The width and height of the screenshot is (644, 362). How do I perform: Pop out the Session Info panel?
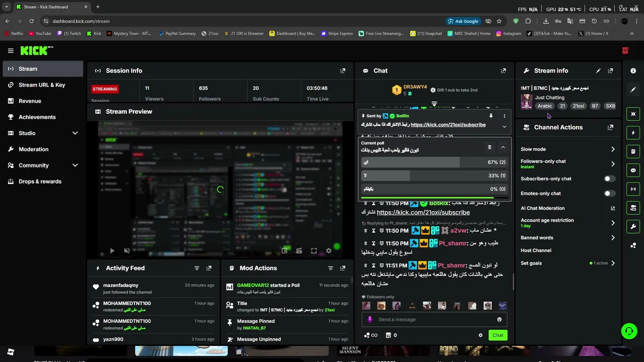click(343, 71)
